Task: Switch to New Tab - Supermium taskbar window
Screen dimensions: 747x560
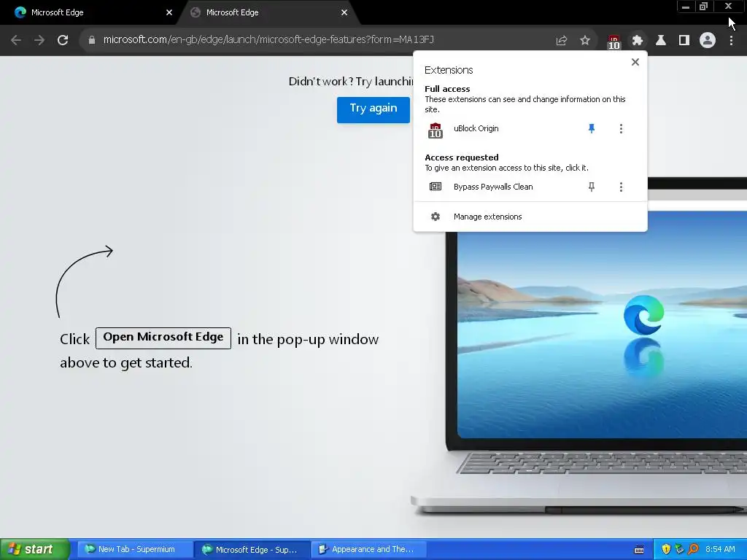Action: click(x=134, y=549)
